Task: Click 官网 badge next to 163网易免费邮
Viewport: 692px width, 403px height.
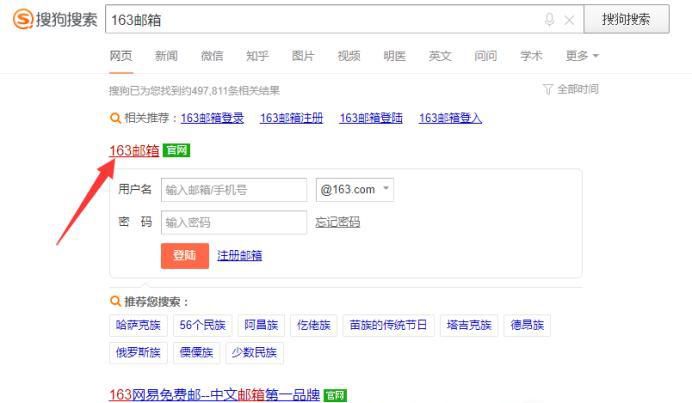Action: (x=335, y=395)
